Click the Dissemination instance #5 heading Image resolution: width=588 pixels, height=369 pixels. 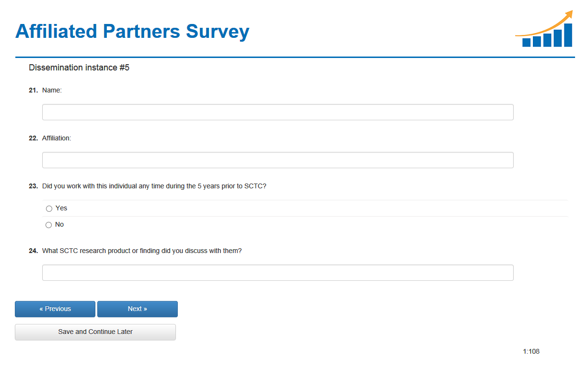click(79, 68)
